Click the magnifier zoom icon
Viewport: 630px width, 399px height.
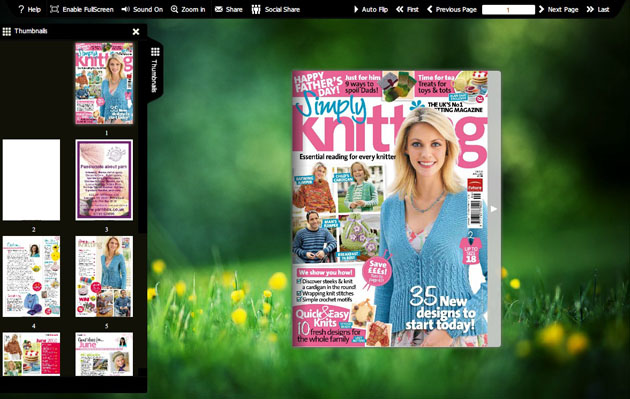[x=174, y=9]
